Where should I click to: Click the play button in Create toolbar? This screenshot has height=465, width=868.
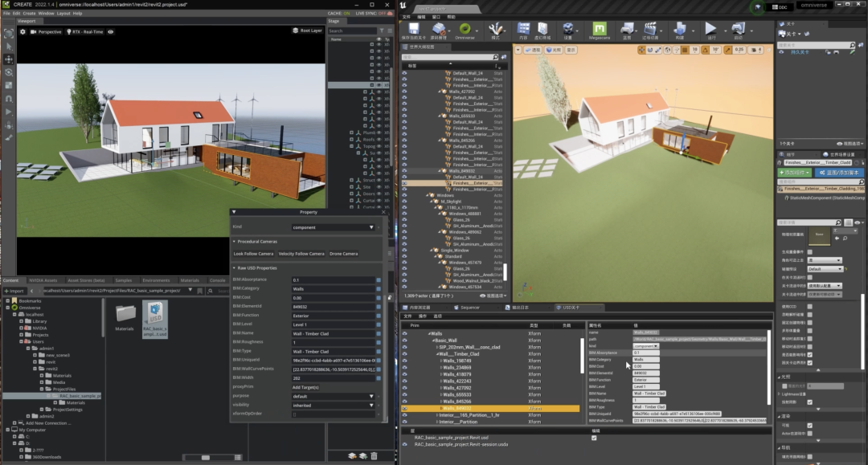pyautogui.click(x=9, y=112)
